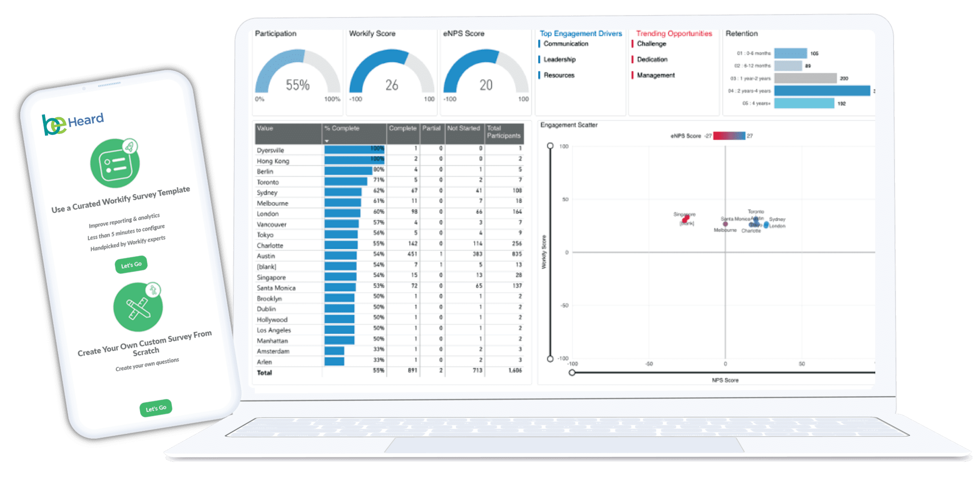Select the Dedication trending opportunity
Viewport: 980px width, 478px height.
pos(652,59)
